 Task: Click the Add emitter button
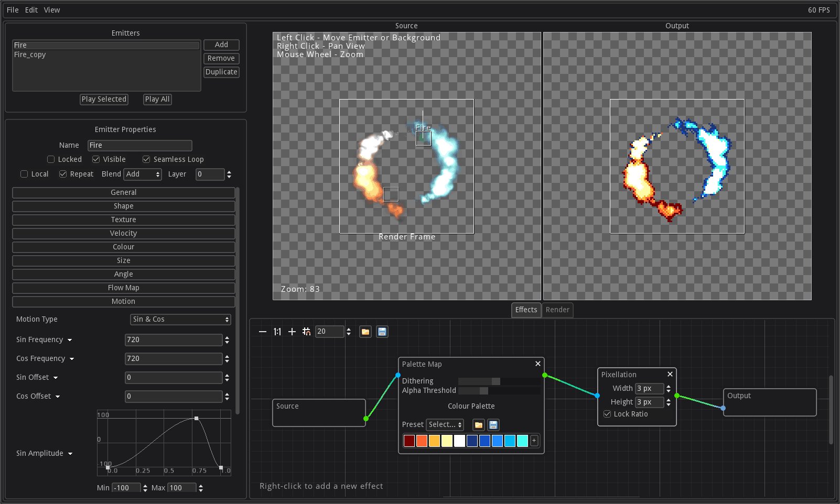coord(221,45)
